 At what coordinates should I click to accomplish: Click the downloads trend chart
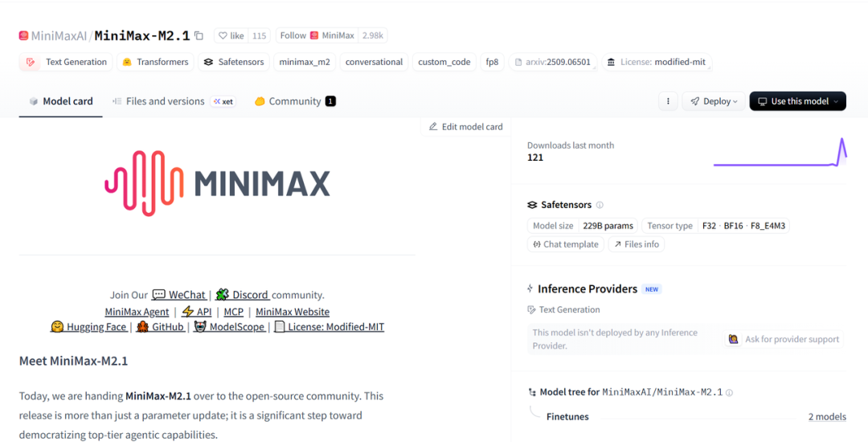tap(780, 152)
